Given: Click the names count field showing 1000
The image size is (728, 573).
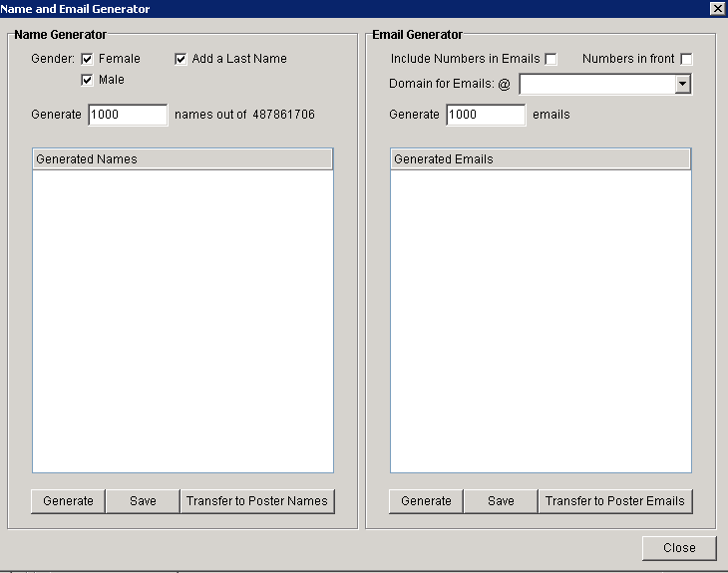Looking at the screenshot, I should coord(128,115).
